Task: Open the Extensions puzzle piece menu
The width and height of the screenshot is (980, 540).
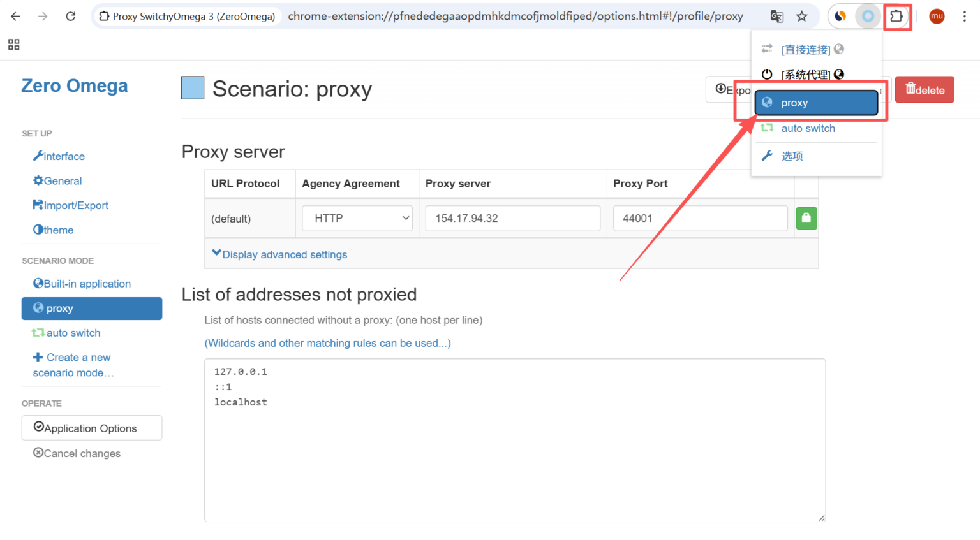Action: (x=896, y=17)
